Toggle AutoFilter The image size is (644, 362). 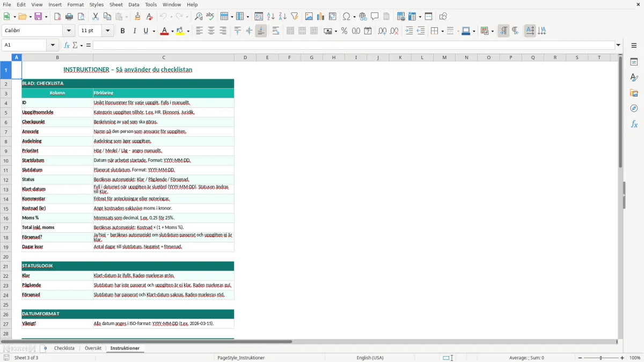point(294,17)
